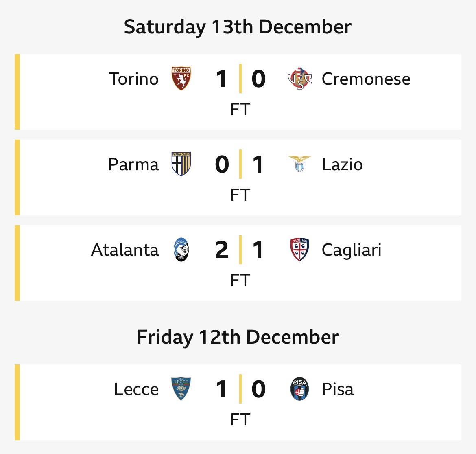476x454 pixels.
Task: Open the Cagliari team name link
Action: pyautogui.click(x=352, y=250)
